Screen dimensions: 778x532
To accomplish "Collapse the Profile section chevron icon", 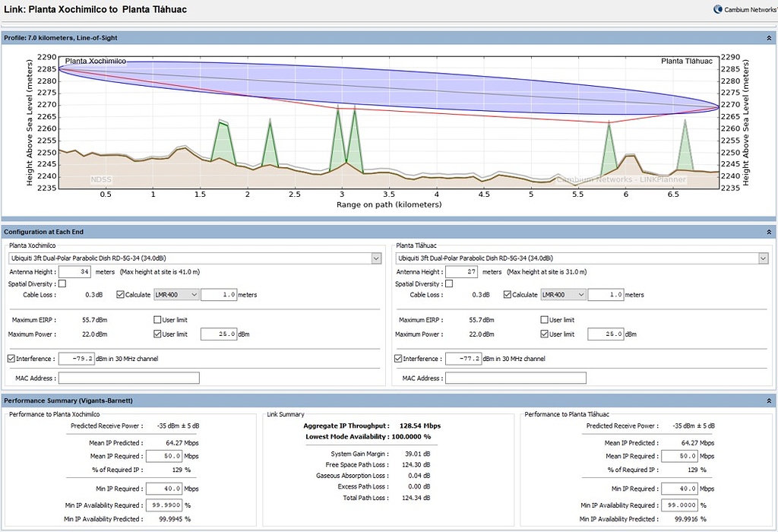I will [769, 38].
